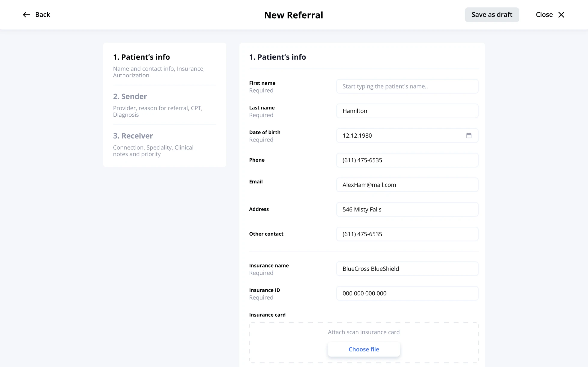Click the back arrow icon
This screenshot has width=588, height=367.
click(26, 15)
